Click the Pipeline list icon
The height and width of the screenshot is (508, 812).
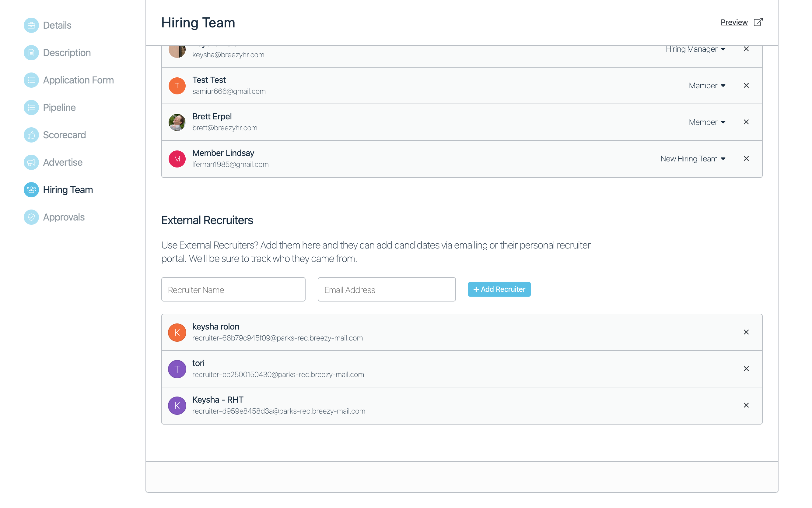[x=31, y=108]
